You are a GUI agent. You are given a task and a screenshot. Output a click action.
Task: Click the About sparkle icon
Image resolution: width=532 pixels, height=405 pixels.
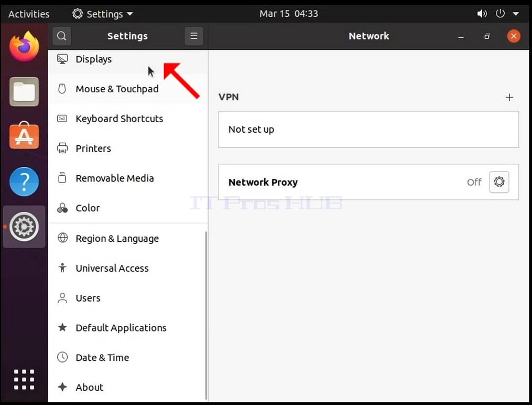62,387
